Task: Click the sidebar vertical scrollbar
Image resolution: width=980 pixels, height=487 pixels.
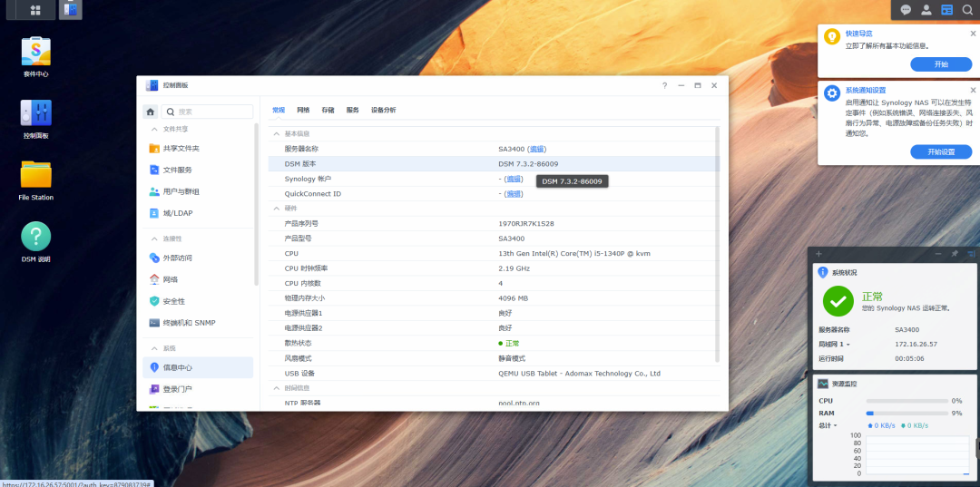Action: coord(256,204)
